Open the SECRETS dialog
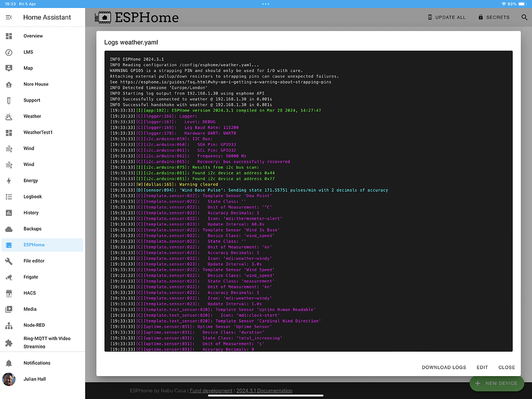Viewport: 532px width, 399px height. pyautogui.click(x=494, y=17)
